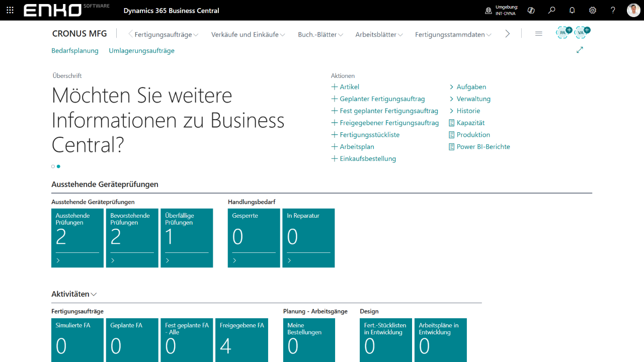
Task: Click the Produktion report icon
Action: (x=451, y=134)
